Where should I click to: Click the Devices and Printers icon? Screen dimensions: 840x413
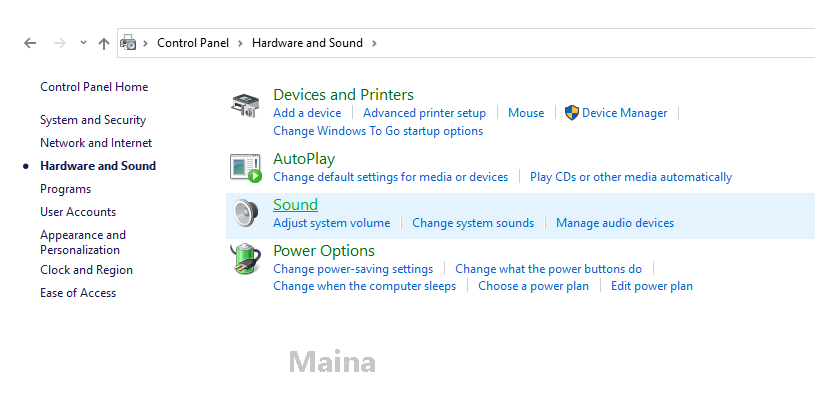246,106
